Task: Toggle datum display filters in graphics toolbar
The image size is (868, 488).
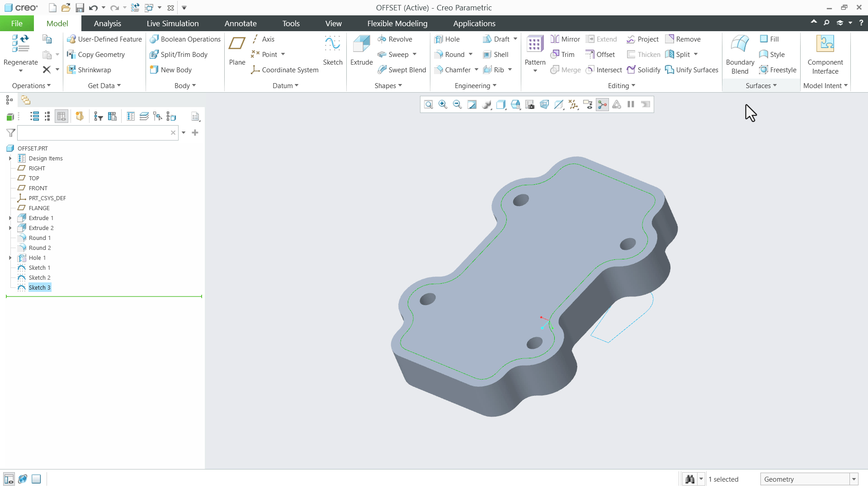Action: point(573,104)
